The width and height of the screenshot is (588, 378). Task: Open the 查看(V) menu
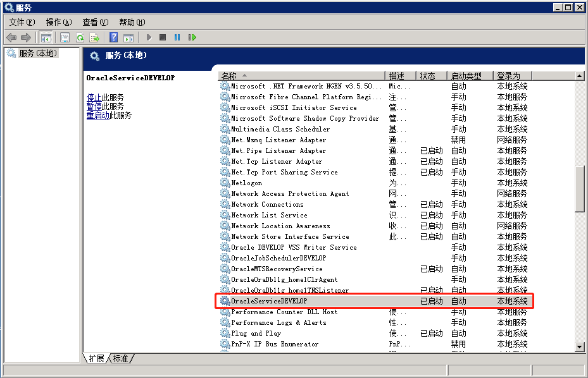(x=95, y=23)
